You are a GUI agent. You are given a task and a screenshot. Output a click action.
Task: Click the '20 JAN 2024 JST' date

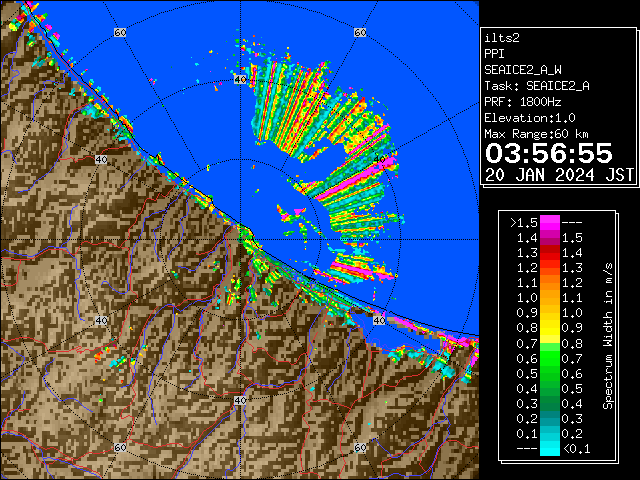pyautogui.click(x=559, y=175)
